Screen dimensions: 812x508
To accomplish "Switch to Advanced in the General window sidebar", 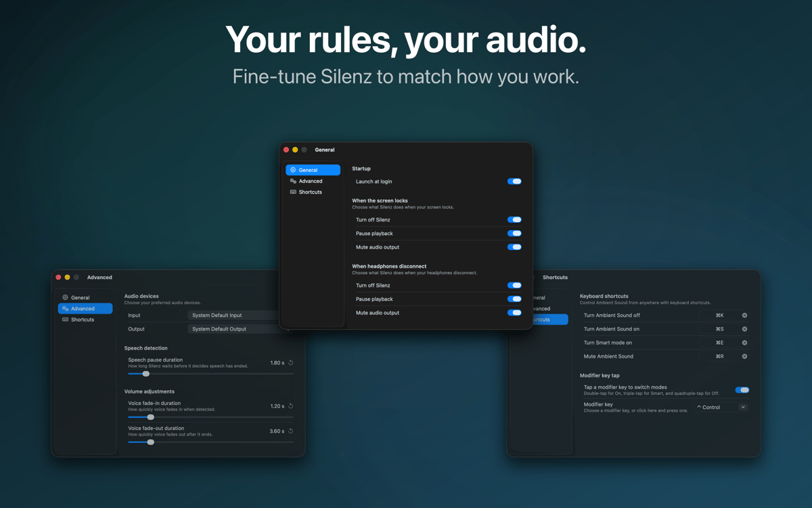I will [x=311, y=181].
